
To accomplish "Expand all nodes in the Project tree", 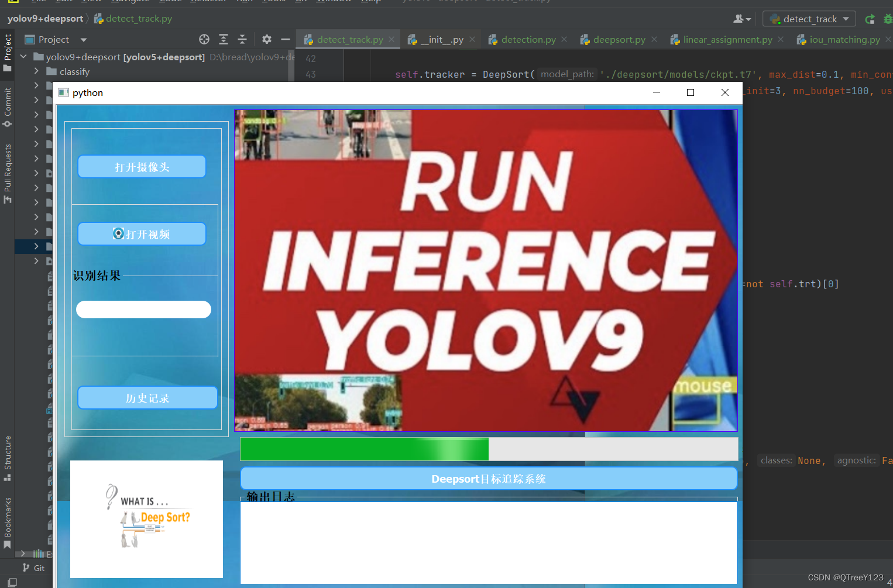I will pos(223,39).
